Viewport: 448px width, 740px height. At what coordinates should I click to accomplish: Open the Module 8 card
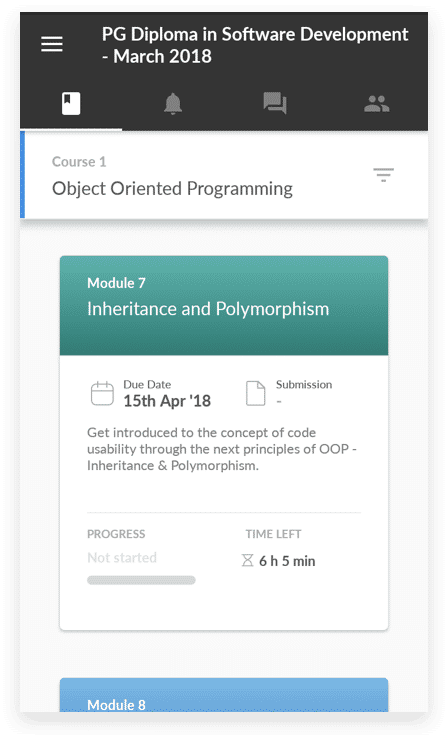pos(224,695)
